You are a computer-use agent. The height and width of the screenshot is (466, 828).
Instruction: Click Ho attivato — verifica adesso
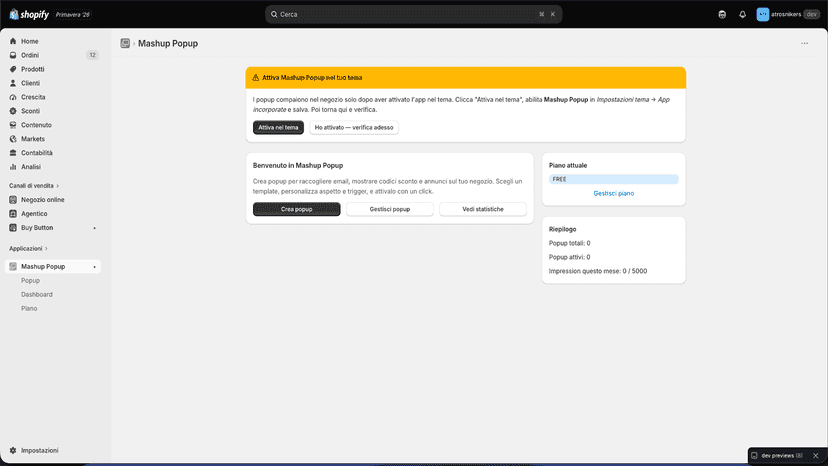point(354,127)
